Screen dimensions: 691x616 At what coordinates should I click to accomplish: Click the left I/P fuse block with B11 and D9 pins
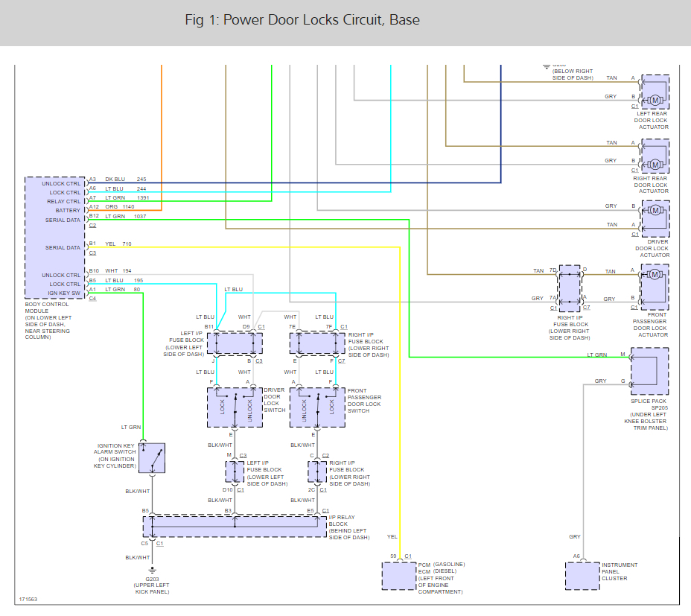point(235,343)
